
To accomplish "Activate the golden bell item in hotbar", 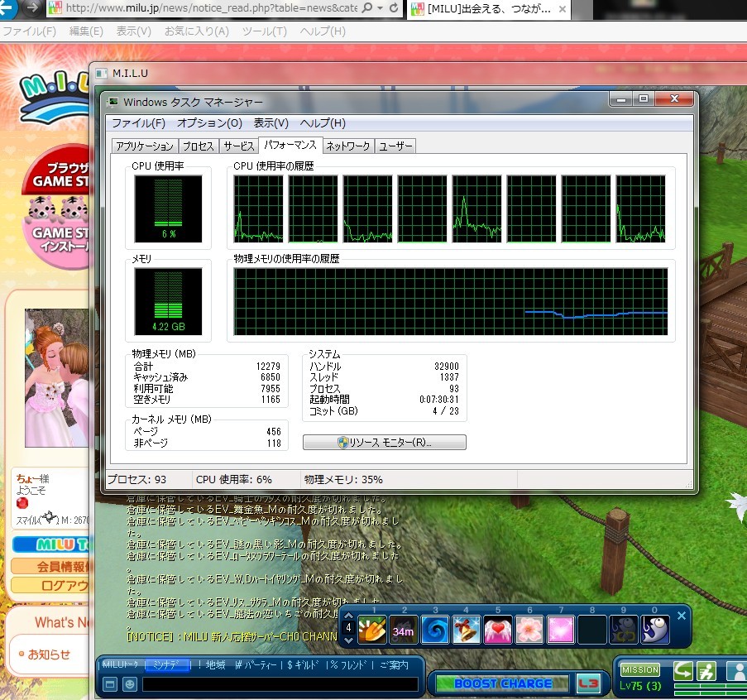I will pos(466,632).
